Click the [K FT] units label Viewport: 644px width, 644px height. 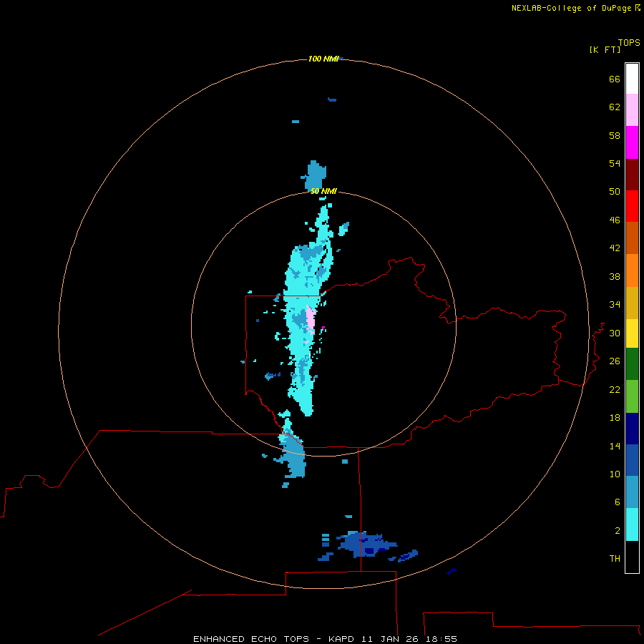click(605, 50)
